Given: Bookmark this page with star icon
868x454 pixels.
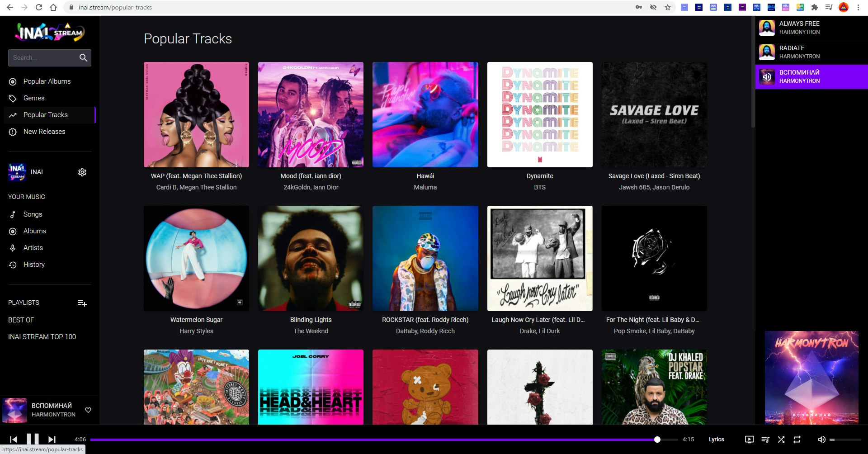Looking at the screenshot, I should coord(668,7).
